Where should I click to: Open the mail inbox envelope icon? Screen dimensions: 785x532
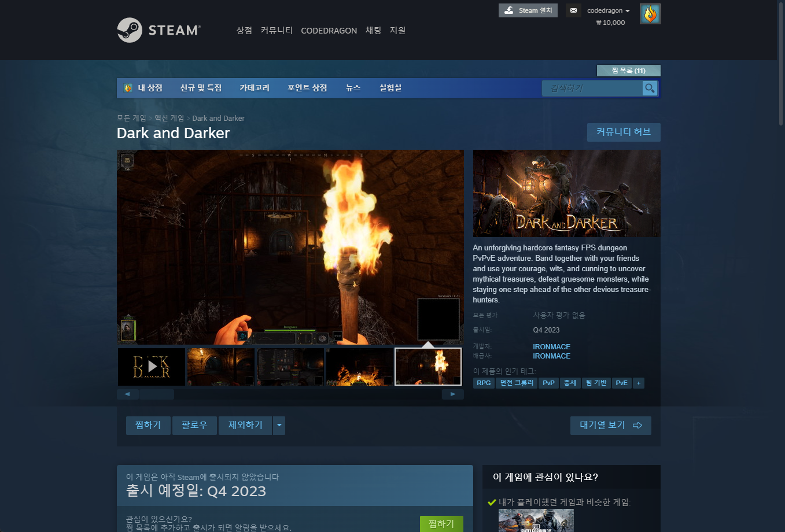(573, 10)
